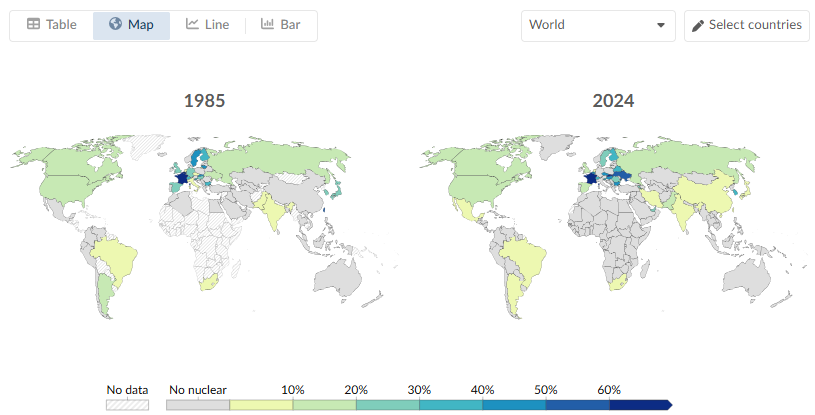This screenshot has width=815, height=415.
Task: Click the arrow tip at legend's right end
Action: (669, 405)
